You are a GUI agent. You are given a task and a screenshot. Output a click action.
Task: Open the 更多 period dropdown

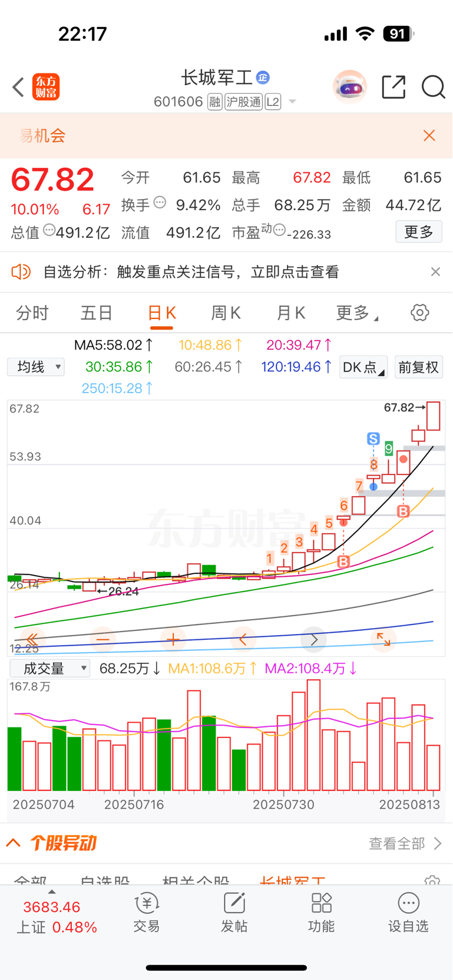click(357, 313)
